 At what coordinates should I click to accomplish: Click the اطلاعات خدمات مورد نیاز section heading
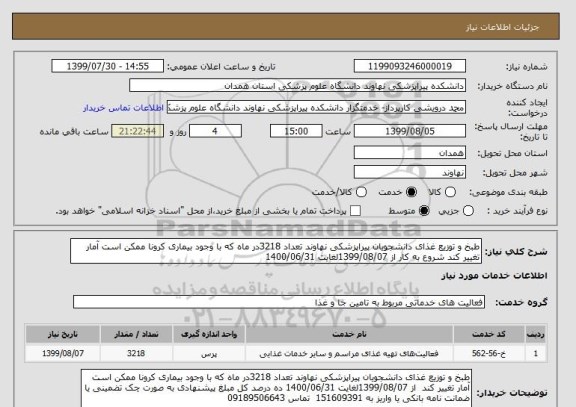click(x=494, y=275)
